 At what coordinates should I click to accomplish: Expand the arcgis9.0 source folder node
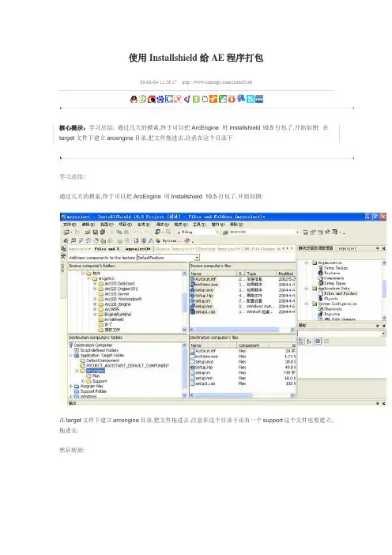(89, 278)
